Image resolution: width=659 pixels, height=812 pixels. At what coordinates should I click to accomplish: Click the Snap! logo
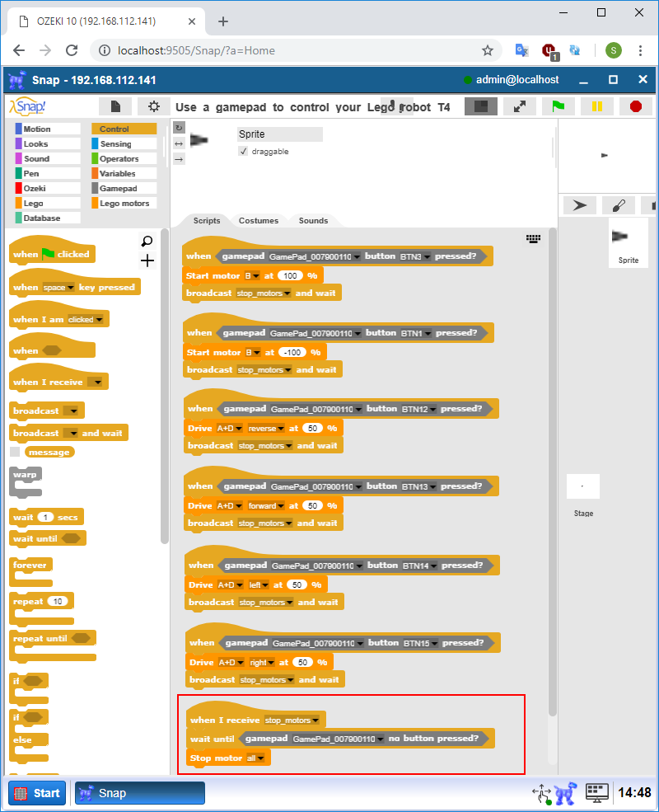tap(28, 106)
